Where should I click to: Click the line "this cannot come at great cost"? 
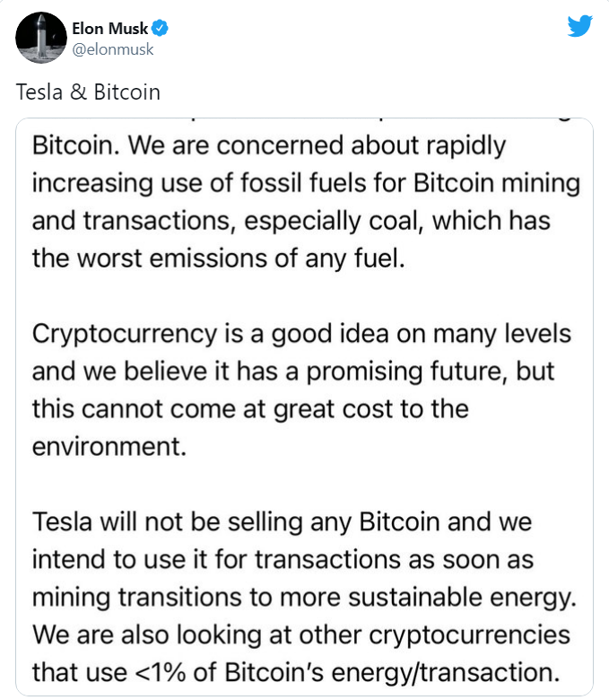click(250, 408)
